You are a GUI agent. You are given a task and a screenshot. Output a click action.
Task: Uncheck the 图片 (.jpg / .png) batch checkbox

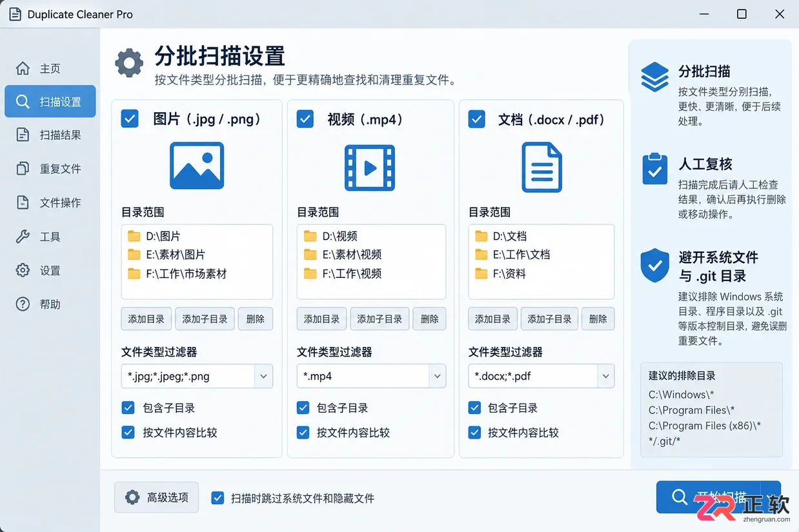[130, 119]
